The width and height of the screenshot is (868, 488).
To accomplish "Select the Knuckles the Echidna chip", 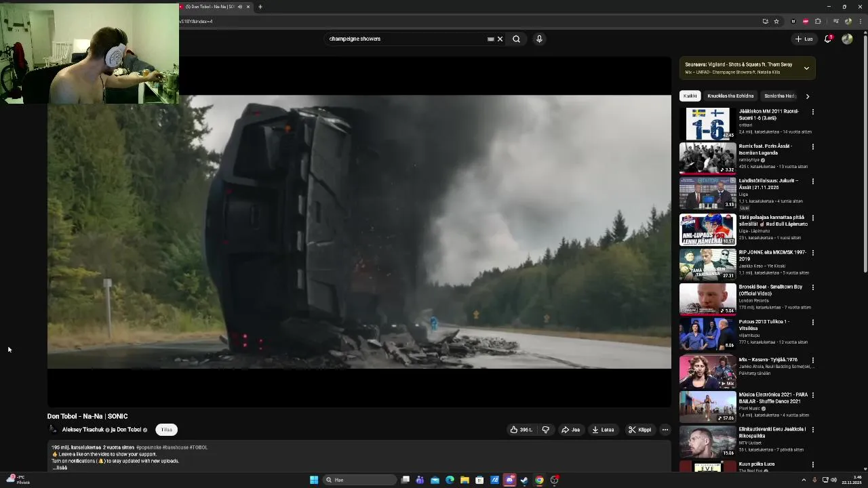I will coord(730,96).
